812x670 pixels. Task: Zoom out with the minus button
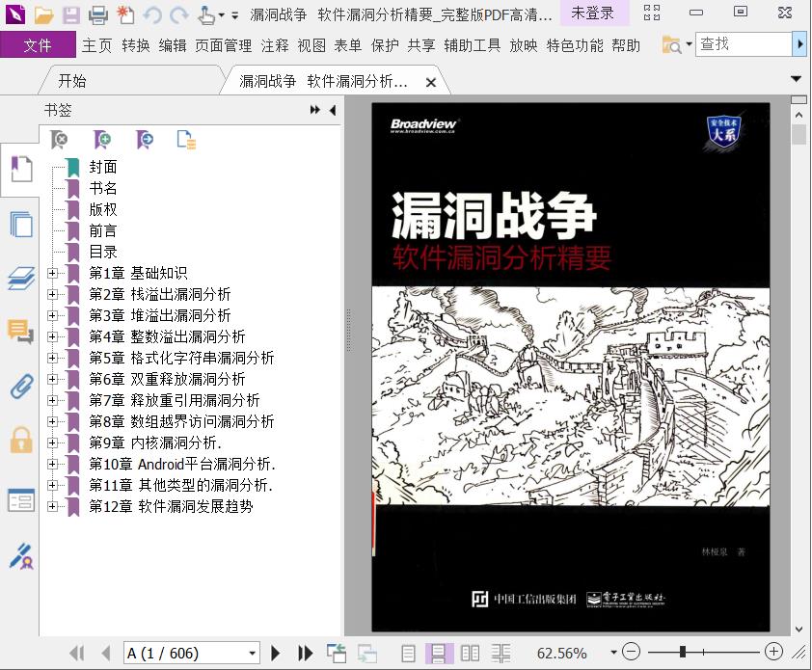631,652
